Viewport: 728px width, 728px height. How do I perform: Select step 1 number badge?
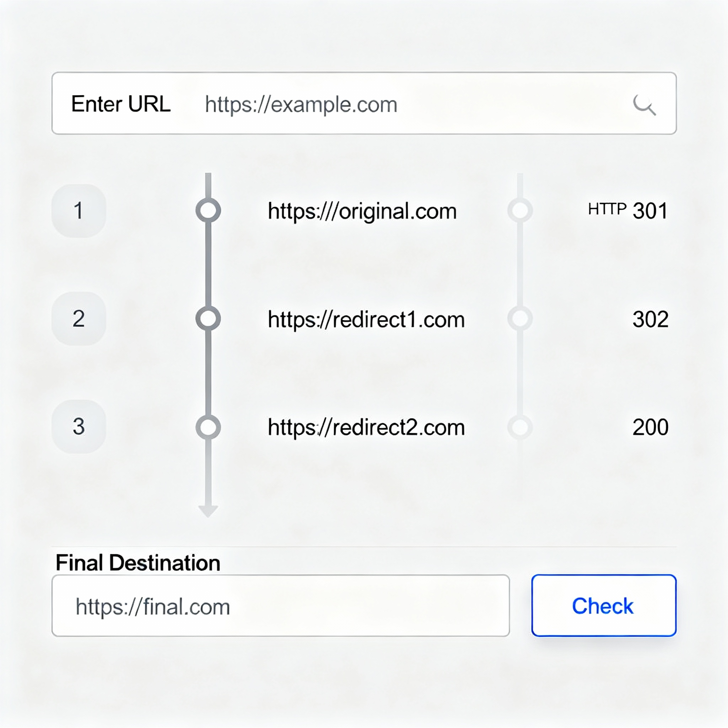[78, 210]
